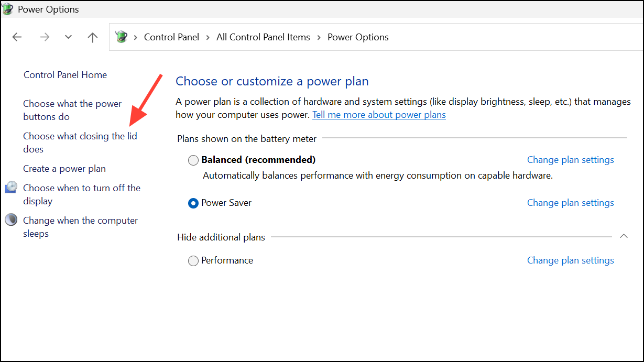Open recent locations with the navigation chevron

click(x=68, y=37)
